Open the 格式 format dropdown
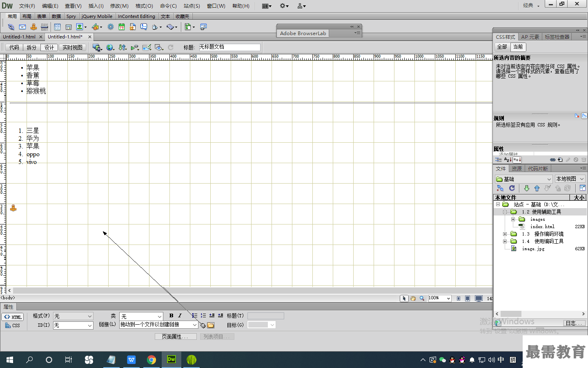Screen dimensions: 588x368 (73, 316)
